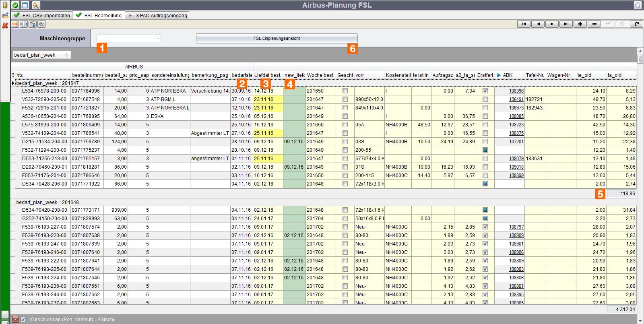Toggle Geschl checkbox in row G252-74150-204-00
The image size is (644, 324).
pos(345,218)
